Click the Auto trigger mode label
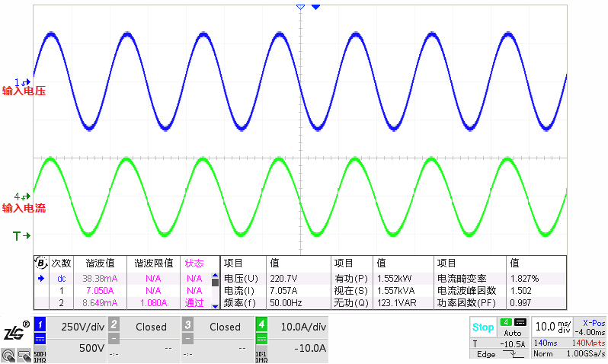 513,333
